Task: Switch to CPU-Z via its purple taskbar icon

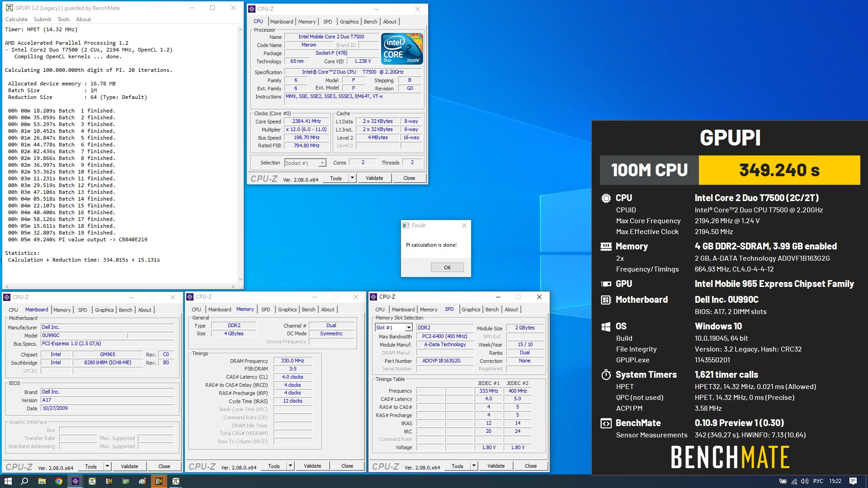Action: 75,481
